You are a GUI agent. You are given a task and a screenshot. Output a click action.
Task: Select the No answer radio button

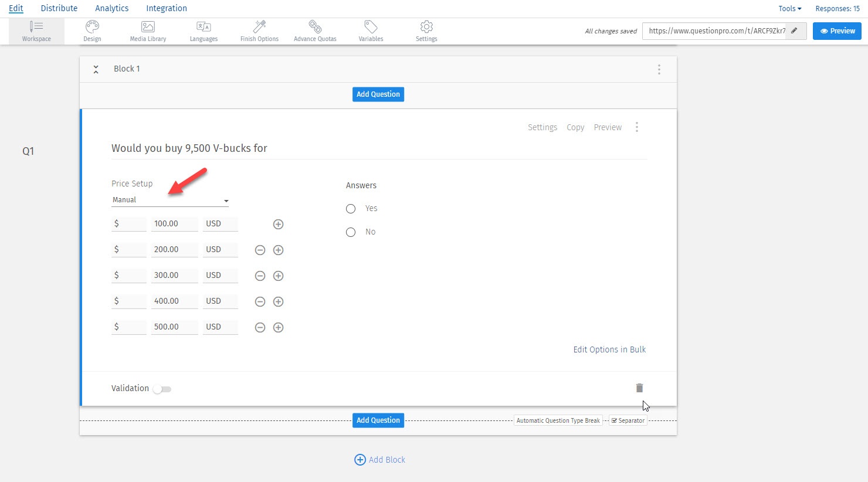point(351,232)
